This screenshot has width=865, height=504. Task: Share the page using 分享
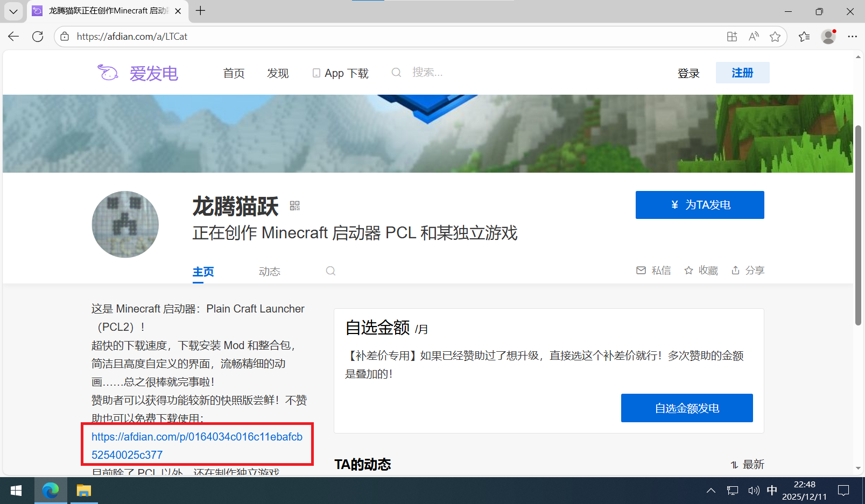748,271
